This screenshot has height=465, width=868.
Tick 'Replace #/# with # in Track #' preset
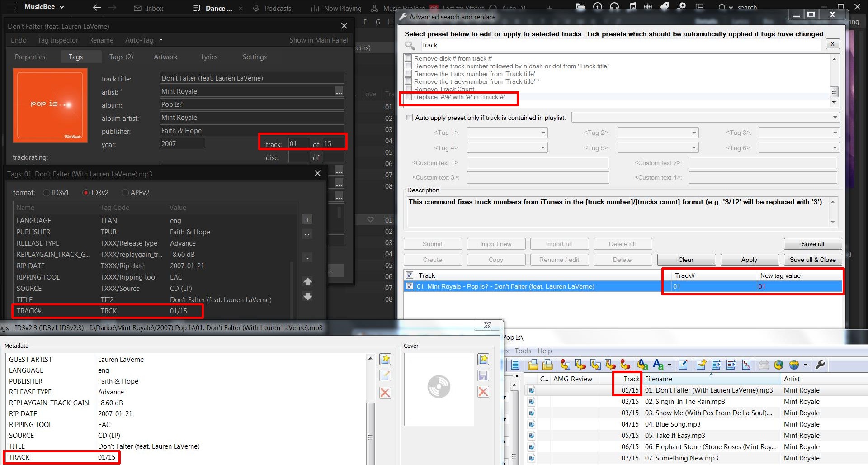click(409, 97)
